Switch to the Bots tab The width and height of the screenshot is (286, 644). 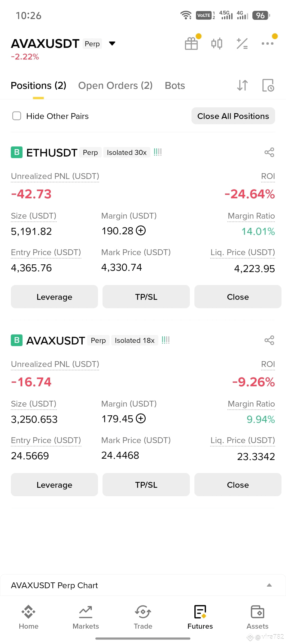[x=175, y=85]
